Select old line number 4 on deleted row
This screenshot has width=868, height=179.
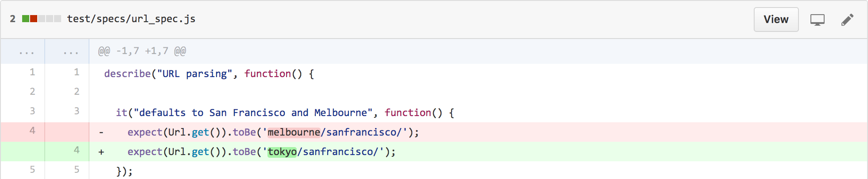pos(32,131)
